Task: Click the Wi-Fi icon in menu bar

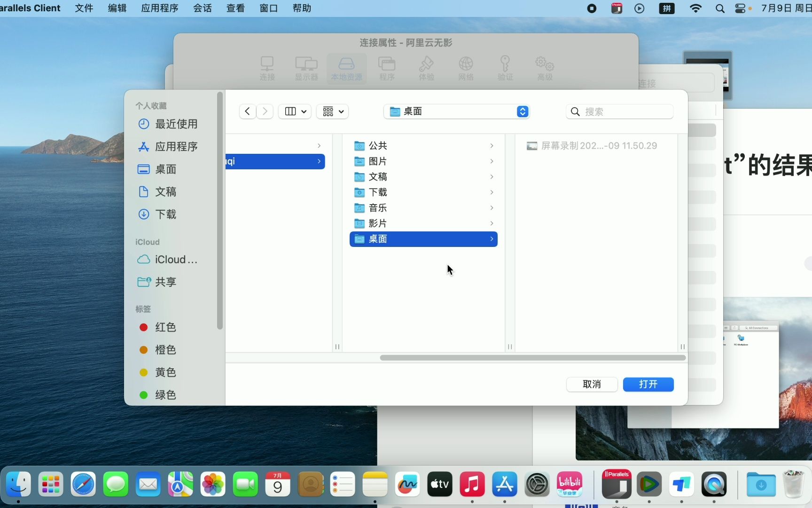Action: point(695,8)
